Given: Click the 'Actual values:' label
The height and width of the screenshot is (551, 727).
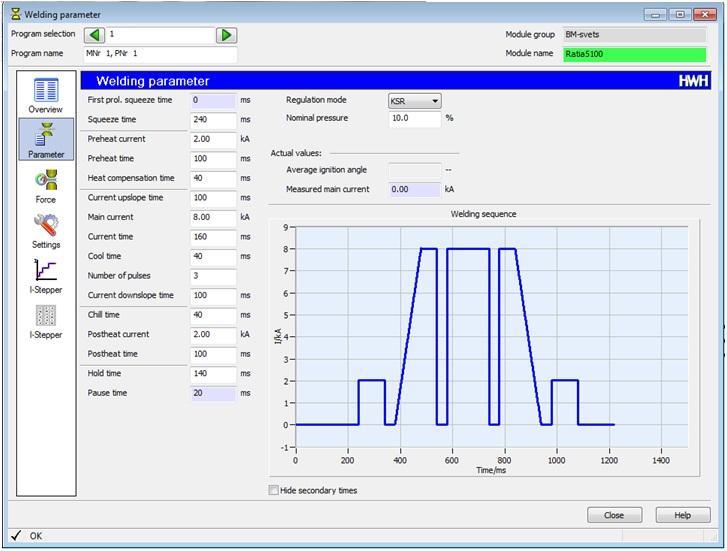Looking at the screenshot, I should [296, 153].
